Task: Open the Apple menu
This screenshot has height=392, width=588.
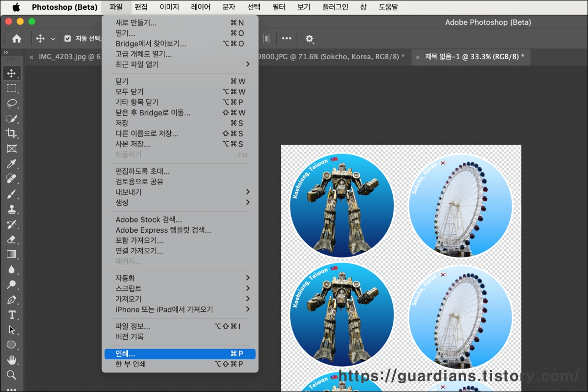Action: point(16,7)
